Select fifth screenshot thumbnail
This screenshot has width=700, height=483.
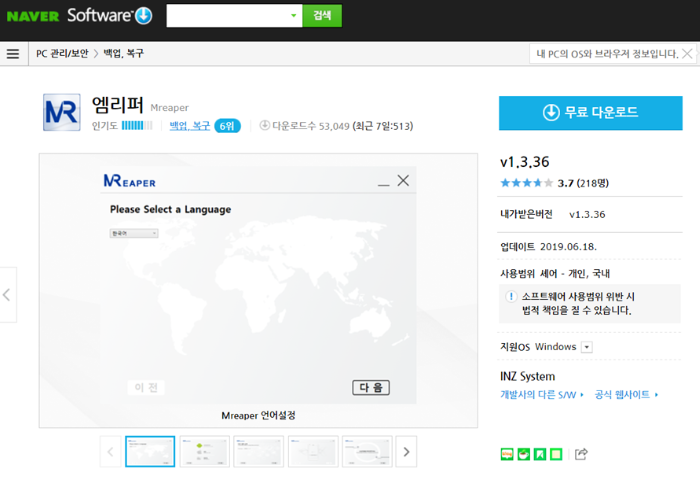[367, 452]
